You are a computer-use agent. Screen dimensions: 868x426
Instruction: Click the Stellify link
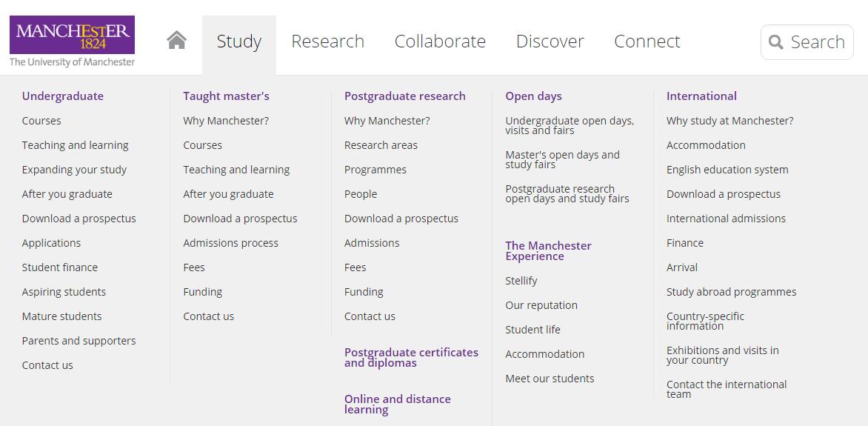[521, 281]
